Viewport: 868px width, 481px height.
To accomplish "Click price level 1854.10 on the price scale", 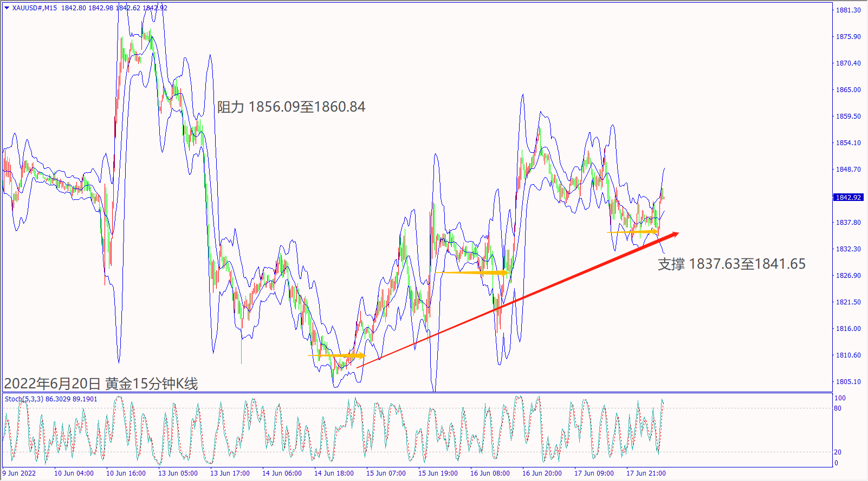I will point(848,143).
